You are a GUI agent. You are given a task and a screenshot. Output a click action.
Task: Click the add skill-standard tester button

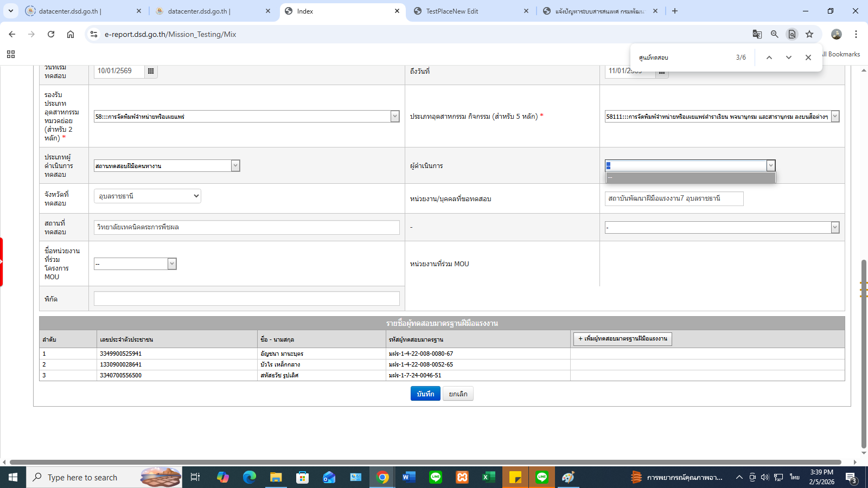coord(622,339)
